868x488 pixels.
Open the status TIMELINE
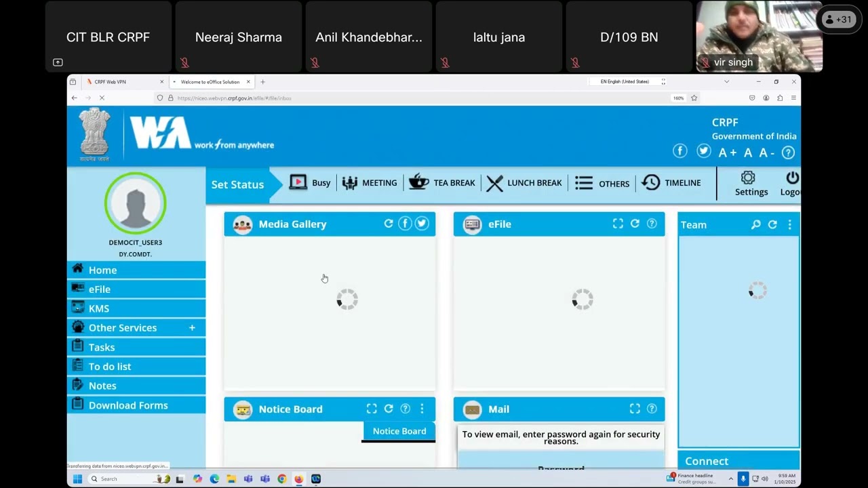[x=671, y=183]
